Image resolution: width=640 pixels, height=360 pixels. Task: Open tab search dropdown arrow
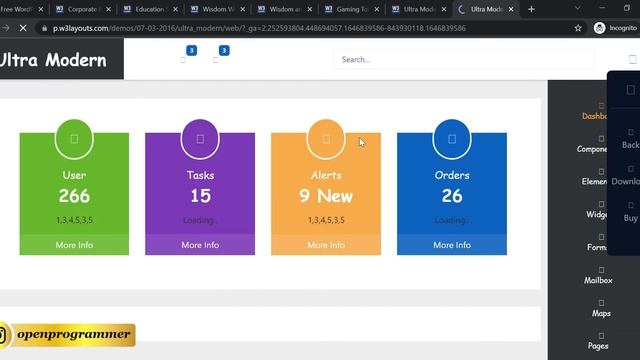click(577, 9)
